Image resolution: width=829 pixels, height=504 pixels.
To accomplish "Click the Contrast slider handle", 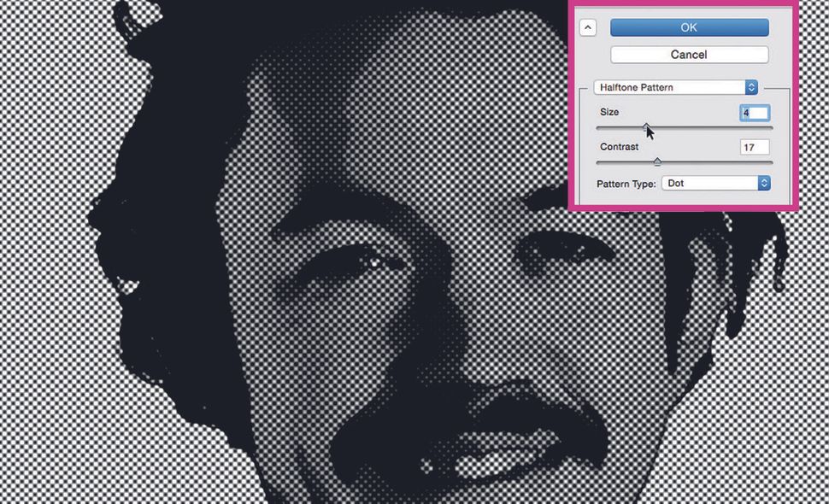I will coord(658,161).
